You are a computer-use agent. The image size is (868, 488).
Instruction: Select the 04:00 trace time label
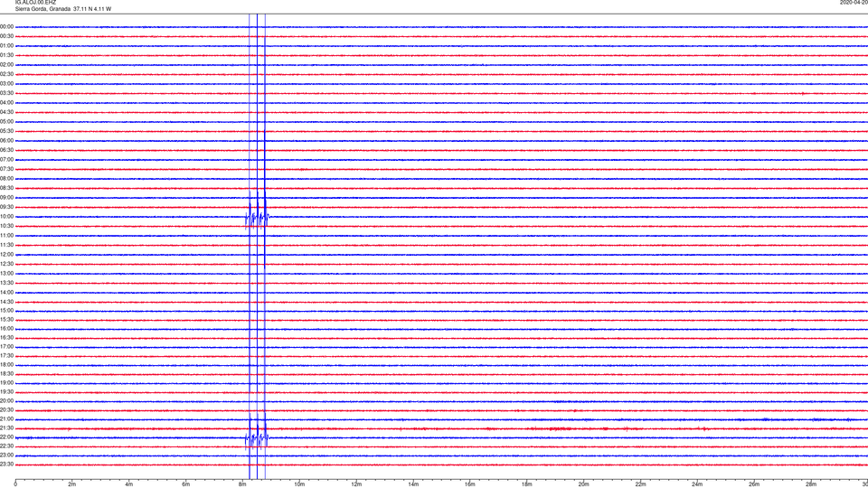[6, 103]
